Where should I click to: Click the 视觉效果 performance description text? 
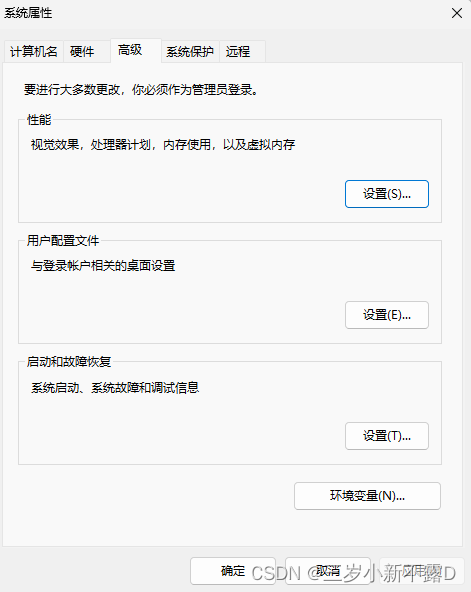click(x=163, y=145)
